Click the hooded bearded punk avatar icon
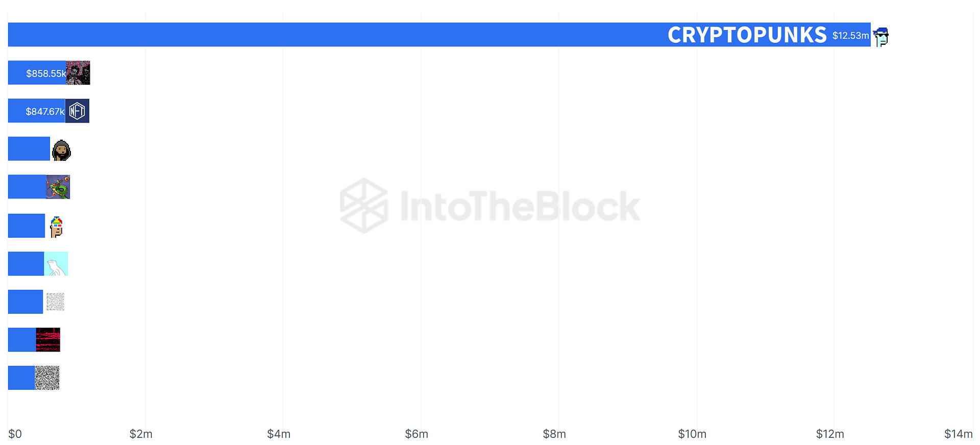This screenshot has height=445, width=980. (x=61, y=150)
